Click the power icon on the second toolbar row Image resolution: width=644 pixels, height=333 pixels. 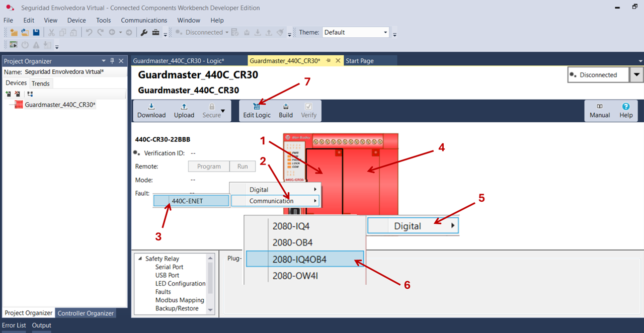25,45
